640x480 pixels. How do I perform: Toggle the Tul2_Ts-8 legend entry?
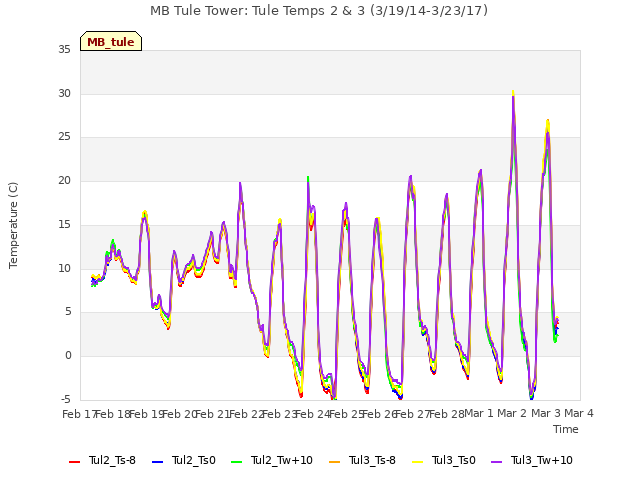click(102, 460)
